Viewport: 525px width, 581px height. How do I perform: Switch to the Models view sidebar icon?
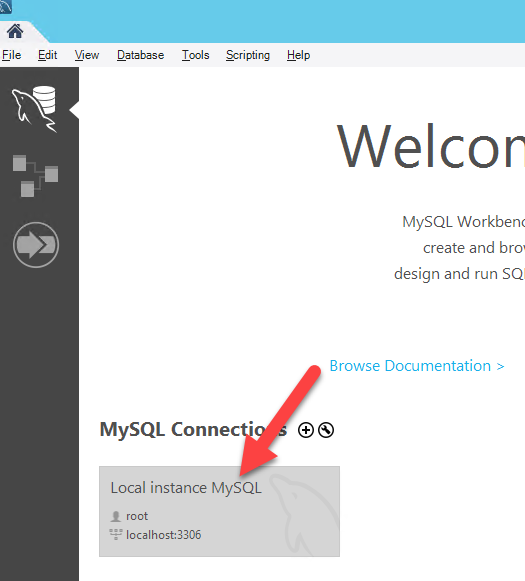coord(35,176)
